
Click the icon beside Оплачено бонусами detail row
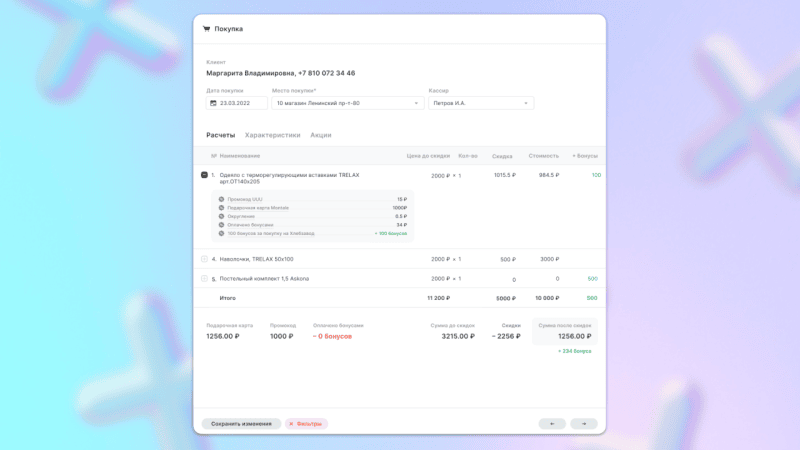tap(221, 225)
